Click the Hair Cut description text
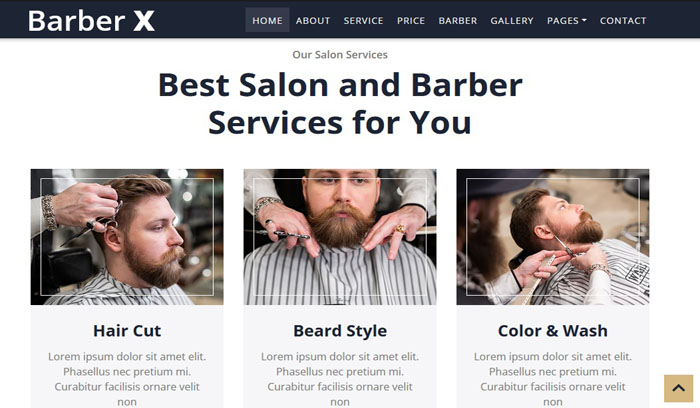Image resolution: width=700 pixels, height=408 pixels. [x=127, y=379]
